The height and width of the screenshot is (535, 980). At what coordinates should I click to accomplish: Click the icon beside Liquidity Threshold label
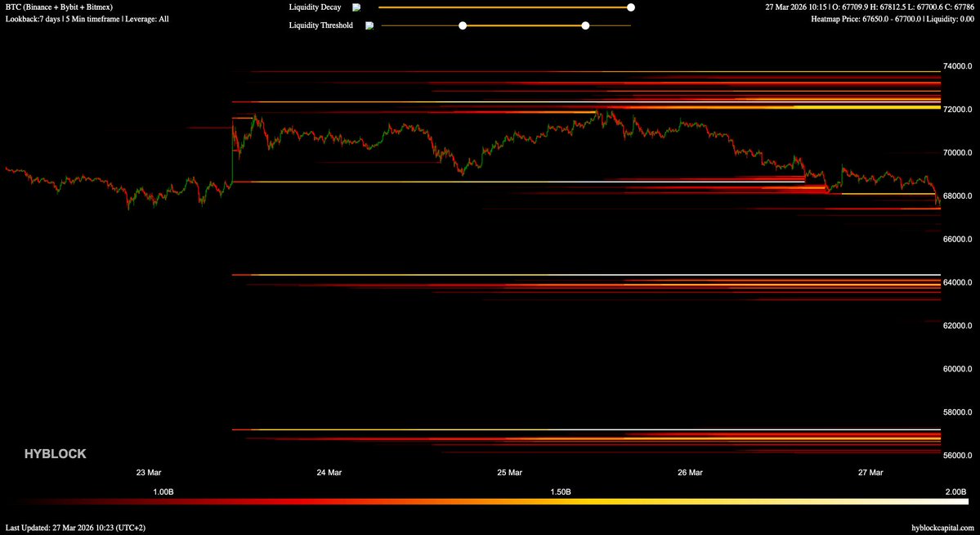[x=369, y=25]
